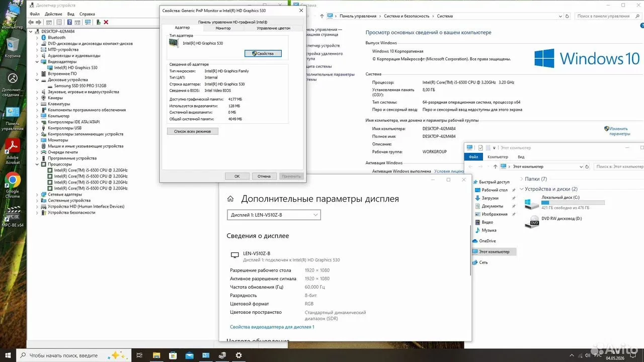The height and width of the screenshot is (362, 644).
Task: Click Help question-mark icon in Device Manager toolbar
Action: 69,22
